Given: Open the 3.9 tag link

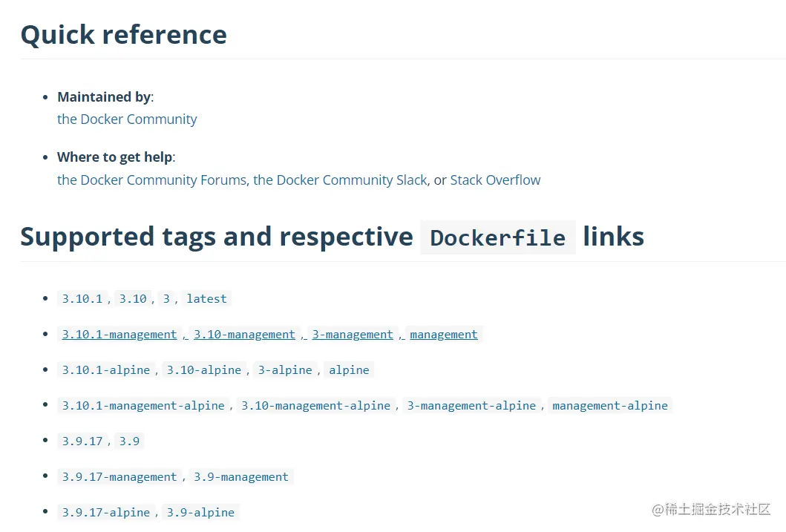Looking at the screenshot, I should coord(129,441).
